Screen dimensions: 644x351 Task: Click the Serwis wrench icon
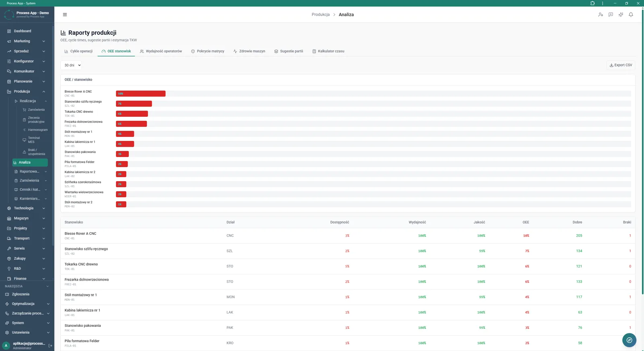(9, 248)
